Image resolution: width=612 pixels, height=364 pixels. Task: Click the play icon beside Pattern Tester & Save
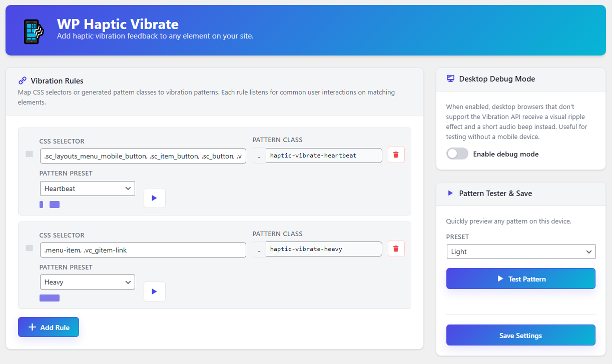pyautogui.click(x=450, y=193)
